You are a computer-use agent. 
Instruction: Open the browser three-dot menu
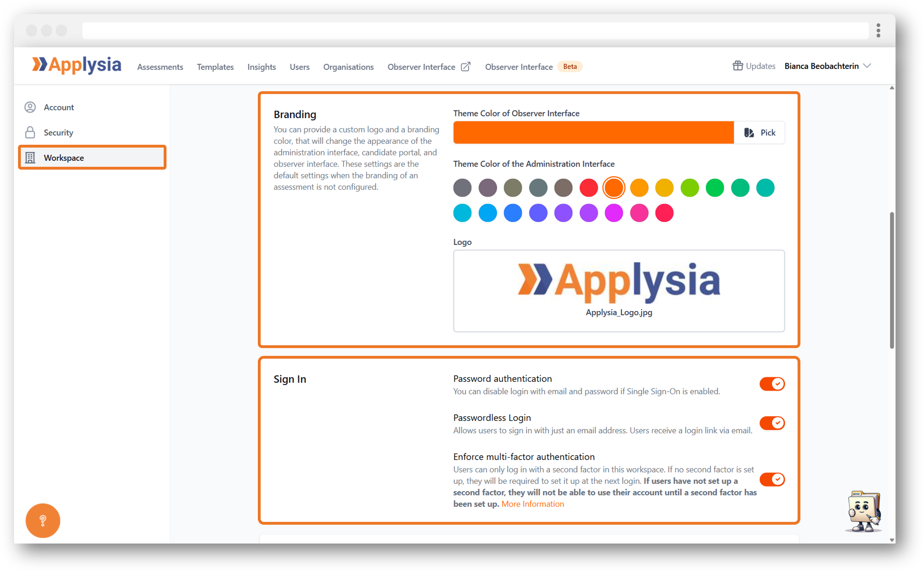(x=878, y=31)
